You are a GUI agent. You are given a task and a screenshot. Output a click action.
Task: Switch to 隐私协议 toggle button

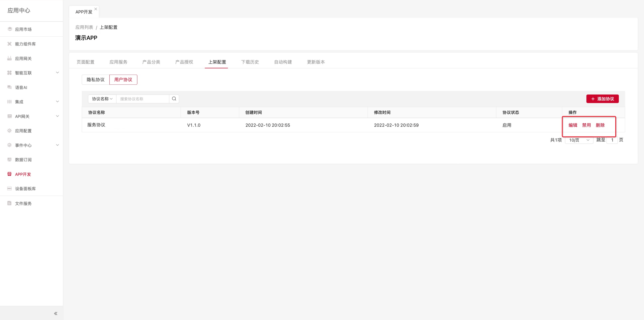[x=95, y=80]
